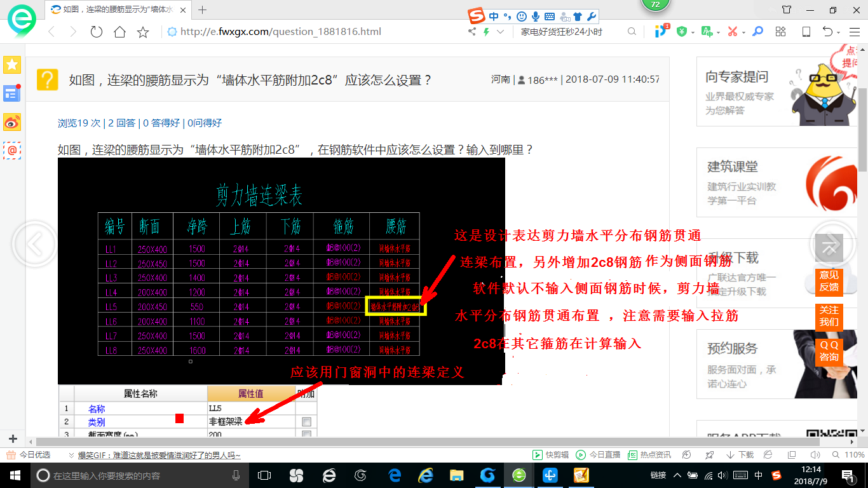Screen dimensions: 868x488
Task: Open 快剪辑 in status bar
Action: click(550, 455)
